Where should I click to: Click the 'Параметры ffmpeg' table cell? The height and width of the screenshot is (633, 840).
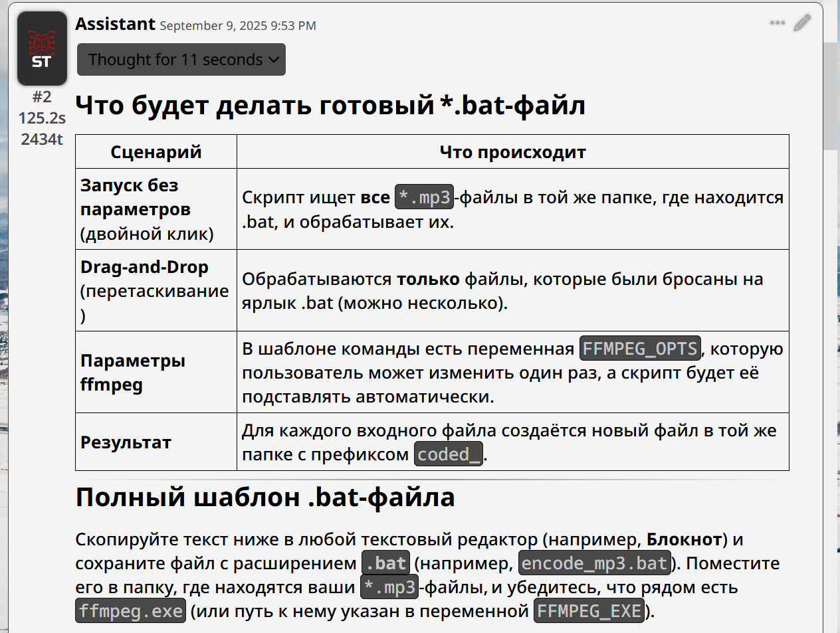click(156, 373)
